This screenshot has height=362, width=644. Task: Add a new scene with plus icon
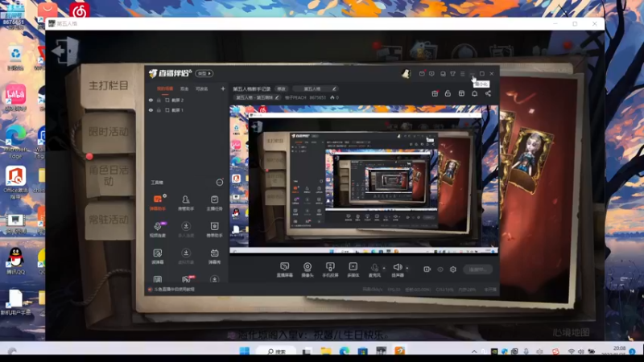(x=223, y=88)
